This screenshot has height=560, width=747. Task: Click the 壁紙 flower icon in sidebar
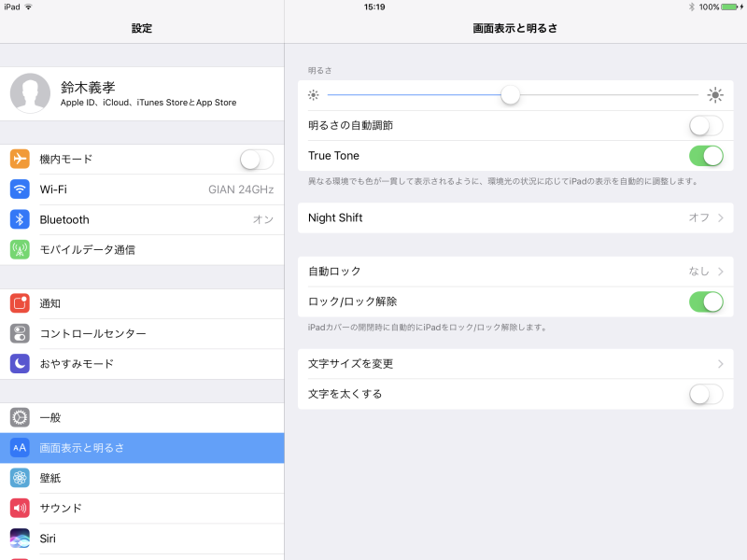(x=19, y=478)
